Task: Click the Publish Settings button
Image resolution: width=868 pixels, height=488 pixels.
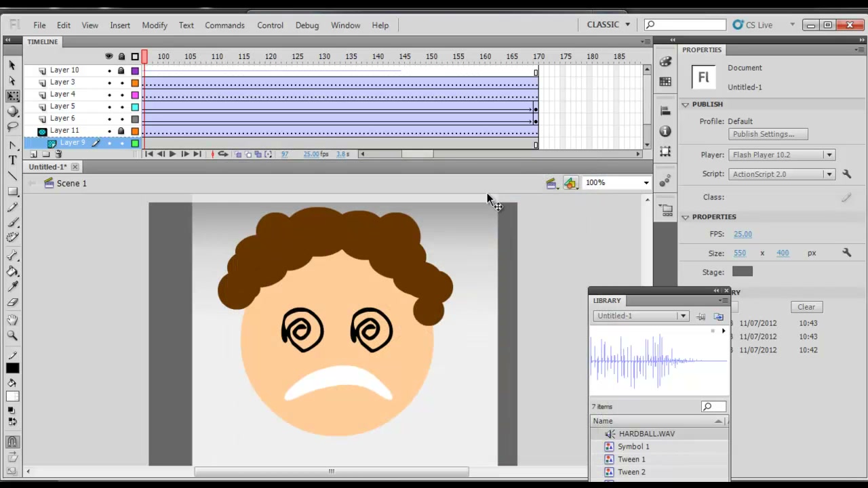Action: (x=768, y=134)
